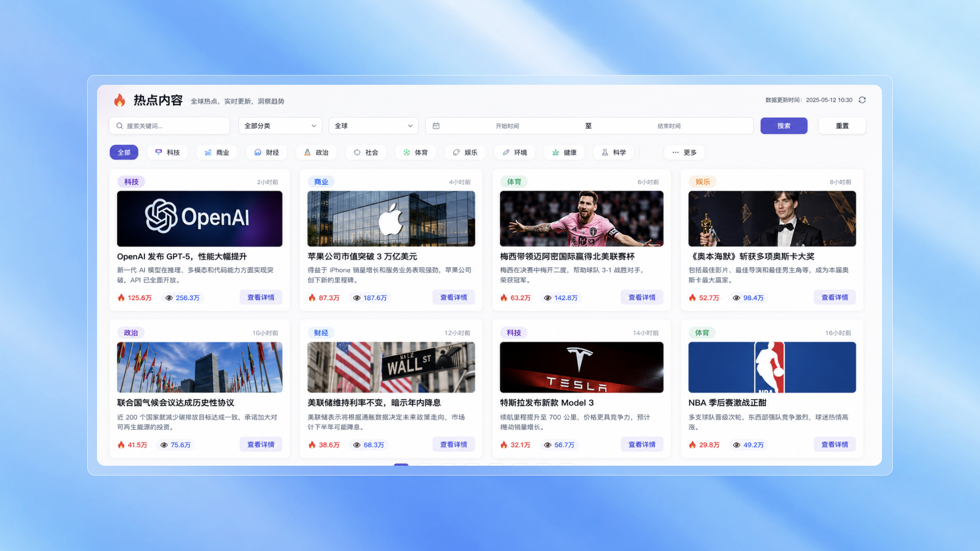Screen dimensions: 980x551
Task: Click the flame icon beside 63.2万
Action: 504,298
